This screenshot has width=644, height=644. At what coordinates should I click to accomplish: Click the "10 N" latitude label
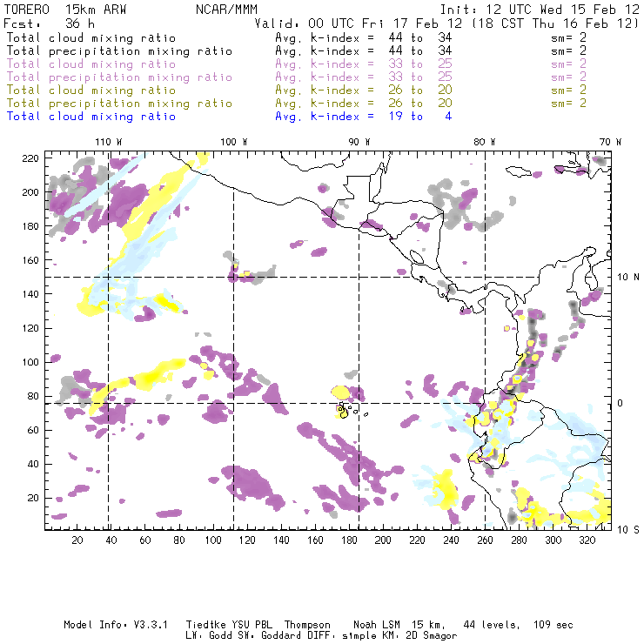coord(628,278)
